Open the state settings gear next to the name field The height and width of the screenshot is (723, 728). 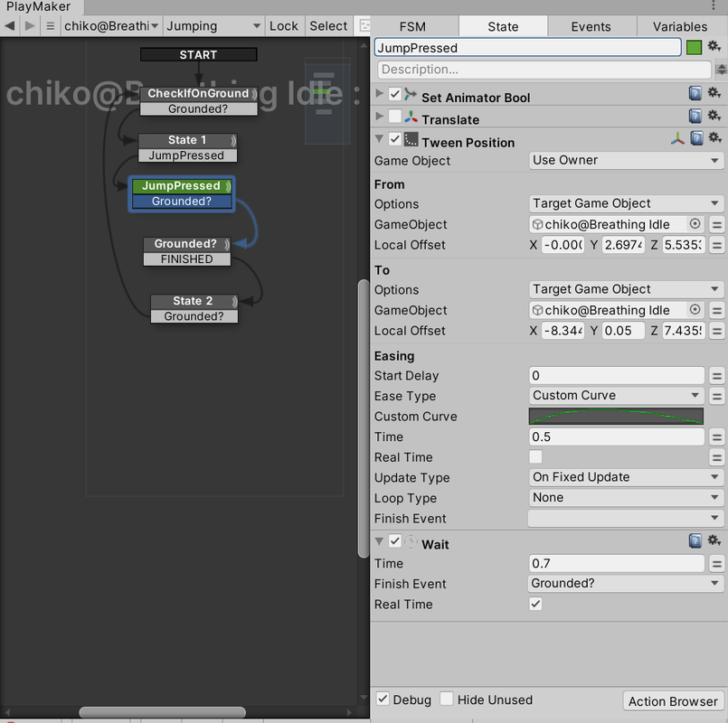(714, 46)
